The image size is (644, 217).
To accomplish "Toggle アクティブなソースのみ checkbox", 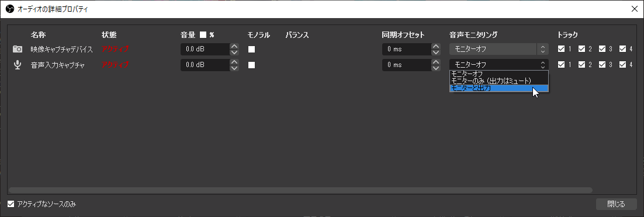I will pos(11,204).
